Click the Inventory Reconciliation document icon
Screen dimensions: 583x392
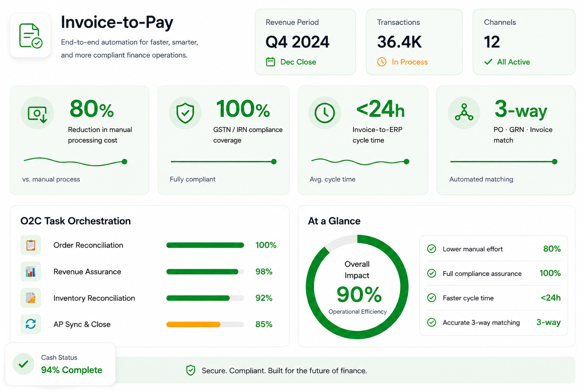(30, 298)
